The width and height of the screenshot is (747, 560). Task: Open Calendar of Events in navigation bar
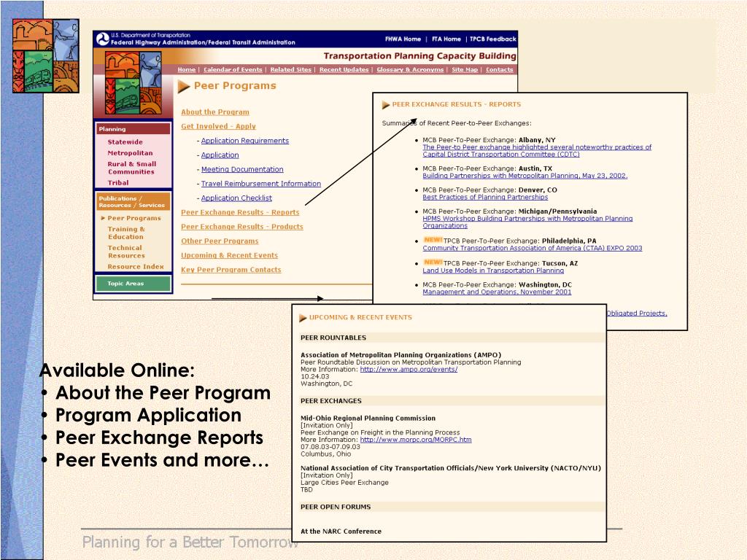(x=233, y=69)
